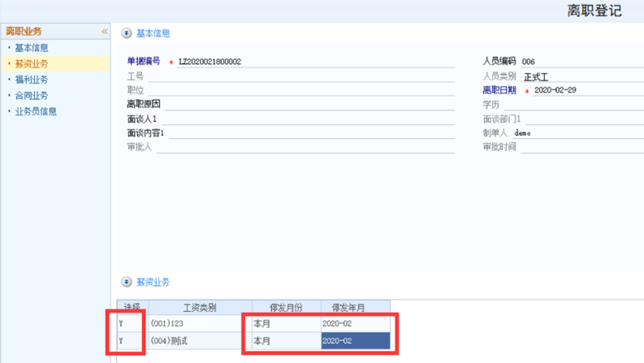Viewport: 644px width, 363px height.
Task: Click the 选择 column header
Action: coord(132,308)
